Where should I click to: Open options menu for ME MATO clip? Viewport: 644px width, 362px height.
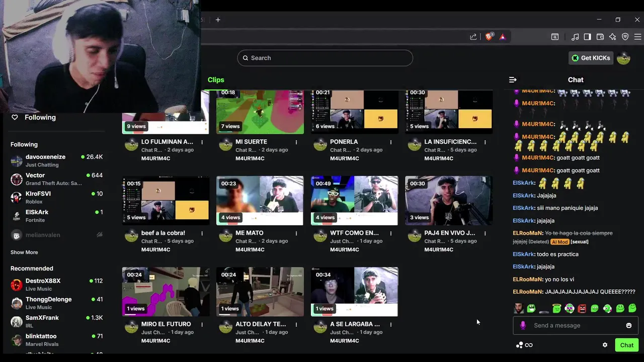(296, 233)
